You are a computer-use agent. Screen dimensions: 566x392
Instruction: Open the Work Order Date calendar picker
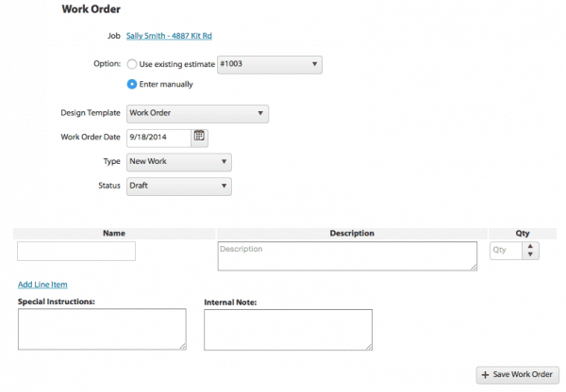[199, 137]
